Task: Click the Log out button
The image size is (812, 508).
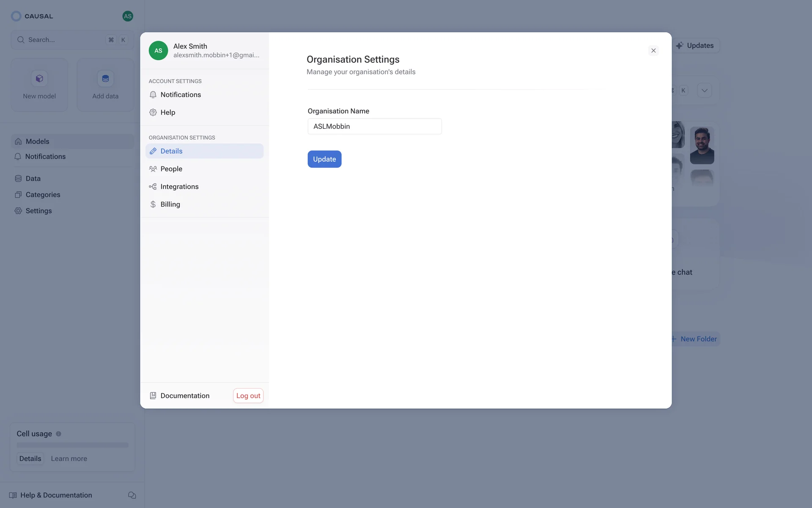Action: pos(248,395)
